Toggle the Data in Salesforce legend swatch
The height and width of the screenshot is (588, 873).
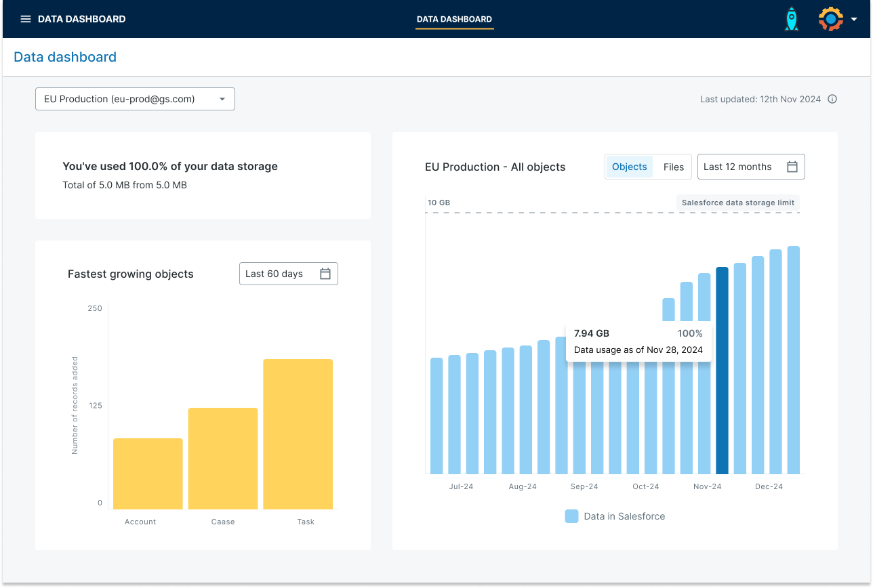[x=571, y=516]
